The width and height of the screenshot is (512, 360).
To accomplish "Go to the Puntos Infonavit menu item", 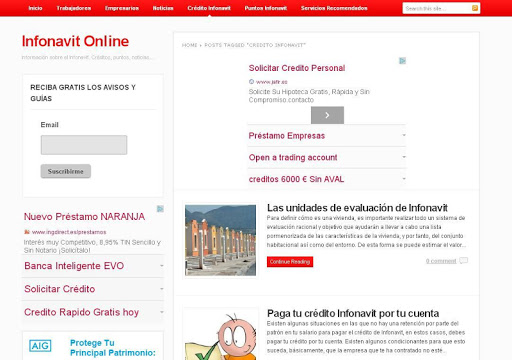I will (266, 8).
